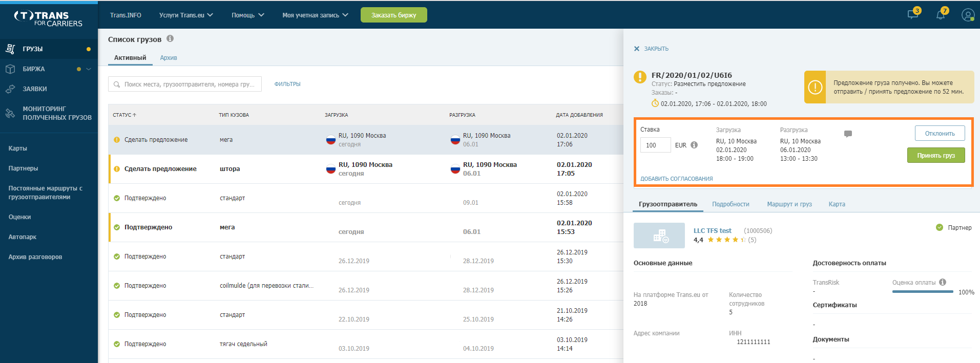Sort by the Статус column header

[x=124, y=115]
